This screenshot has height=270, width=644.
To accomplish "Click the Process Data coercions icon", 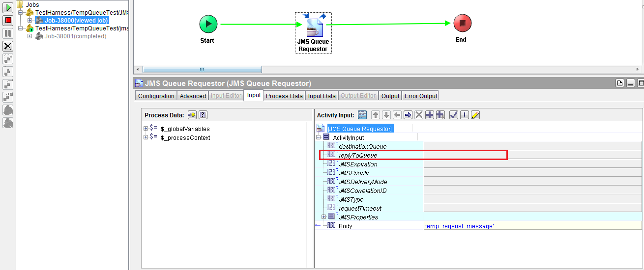I will tap(192, 115).
